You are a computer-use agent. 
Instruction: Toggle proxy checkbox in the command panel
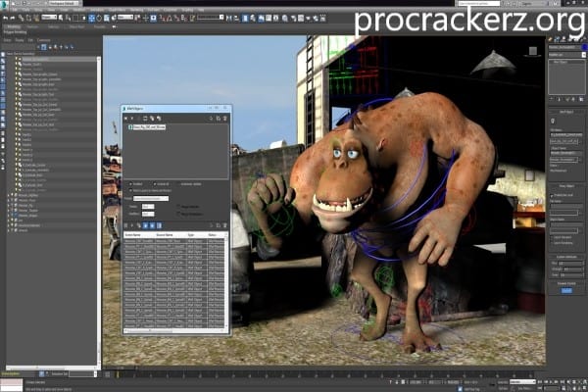tap(552, 195)
